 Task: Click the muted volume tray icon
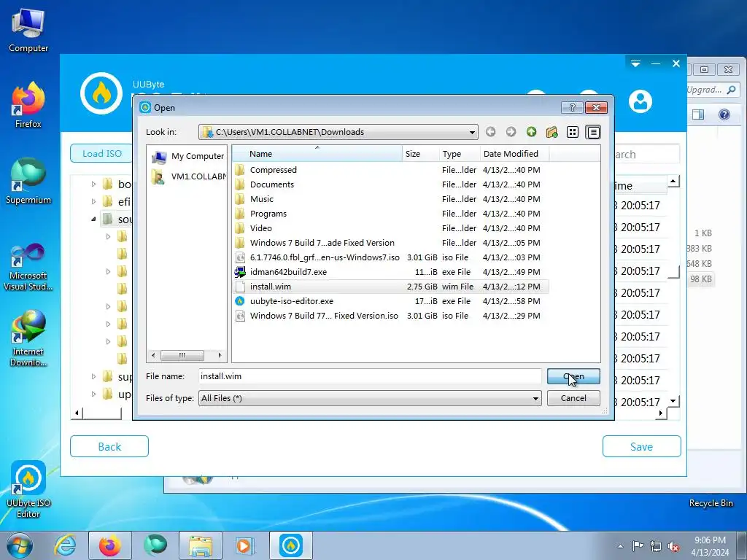tap(673, 546)
